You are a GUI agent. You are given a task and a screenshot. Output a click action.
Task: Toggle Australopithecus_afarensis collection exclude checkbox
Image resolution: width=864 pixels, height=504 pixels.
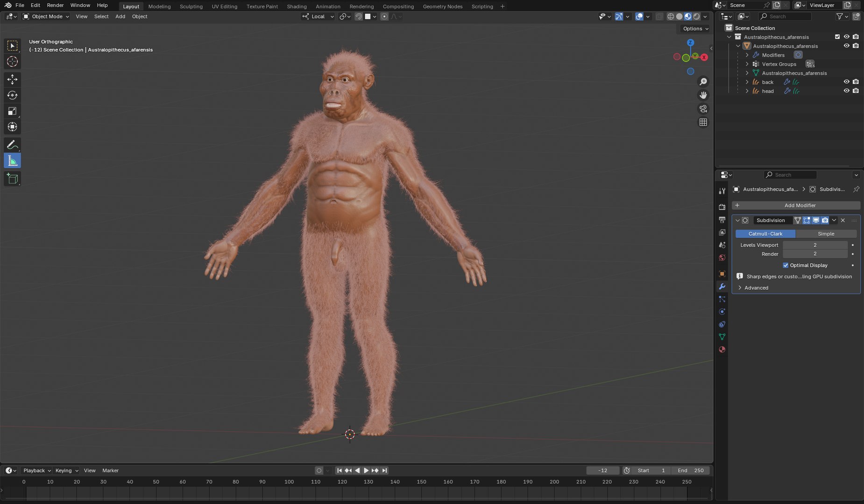pos(837,37)
